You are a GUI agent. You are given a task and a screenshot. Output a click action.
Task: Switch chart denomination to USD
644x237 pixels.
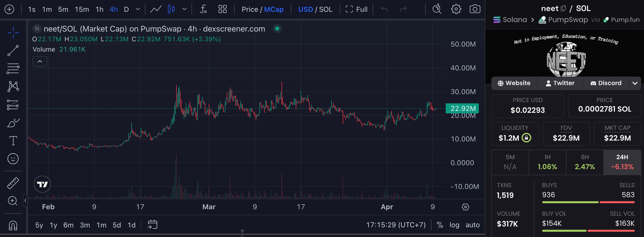click(x=306, y=10)
